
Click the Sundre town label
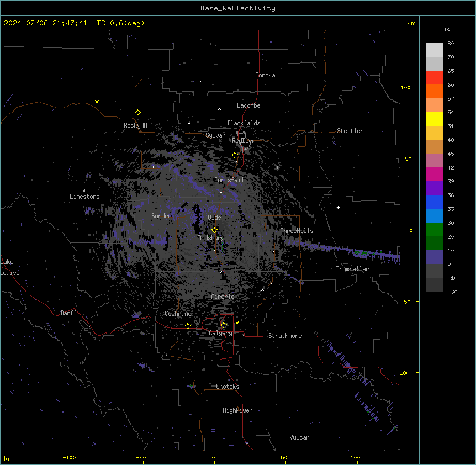[161, 216]
